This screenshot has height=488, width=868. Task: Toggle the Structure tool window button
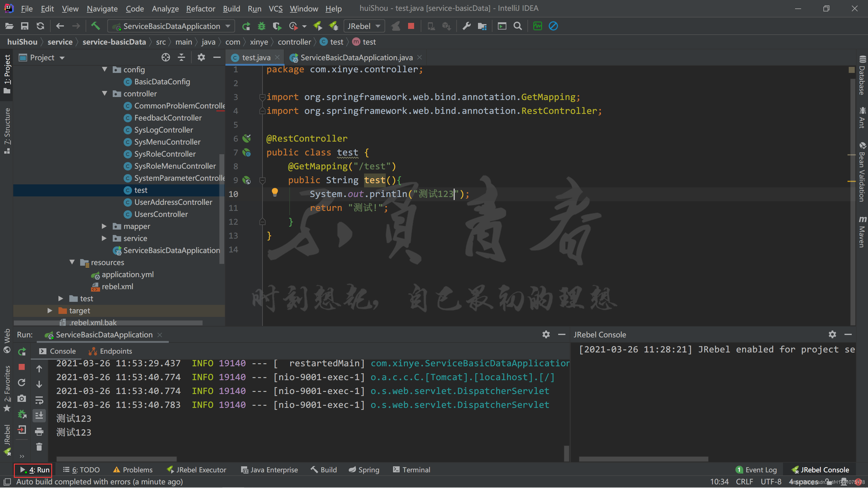7,131
